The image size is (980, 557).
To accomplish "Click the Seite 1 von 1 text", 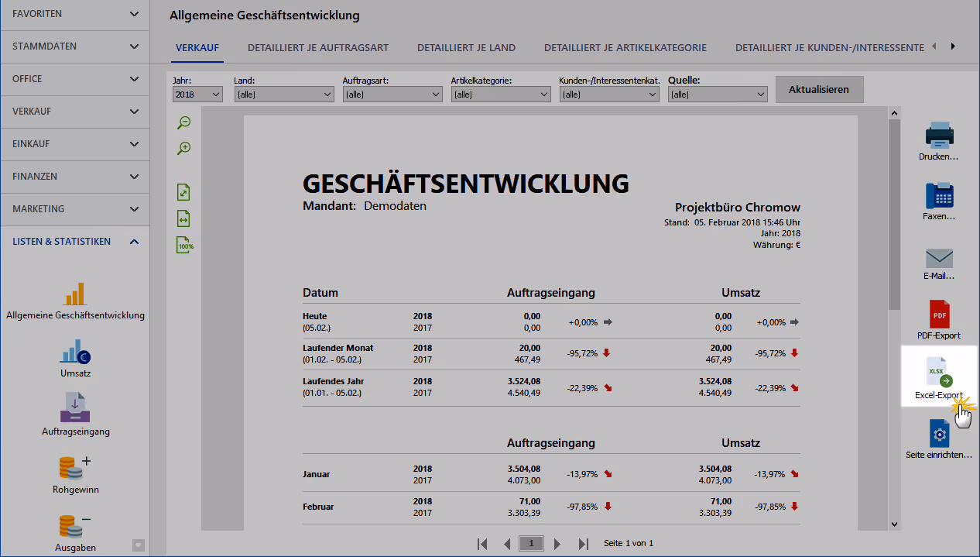I will (629, 544).
